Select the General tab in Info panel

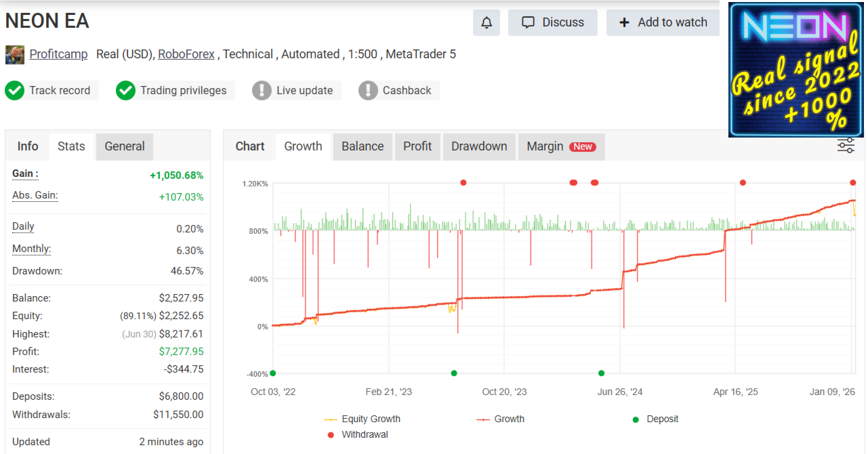[125, 146]
